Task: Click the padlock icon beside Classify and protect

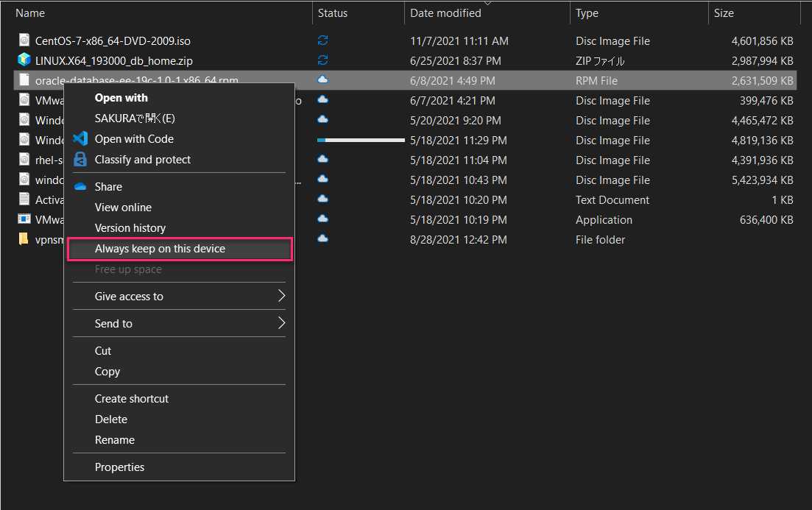Action: click(x=80, y=159)
